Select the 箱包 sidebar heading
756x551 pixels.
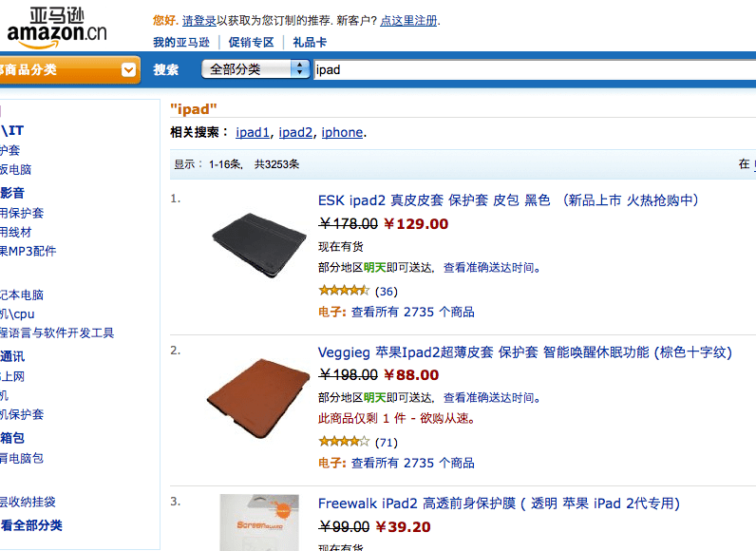tap(12, 438)
